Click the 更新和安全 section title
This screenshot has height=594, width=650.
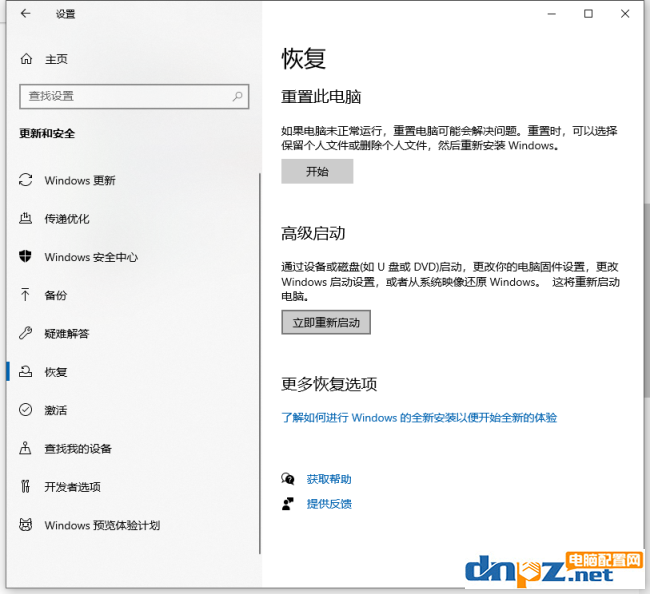coord(47,133)
